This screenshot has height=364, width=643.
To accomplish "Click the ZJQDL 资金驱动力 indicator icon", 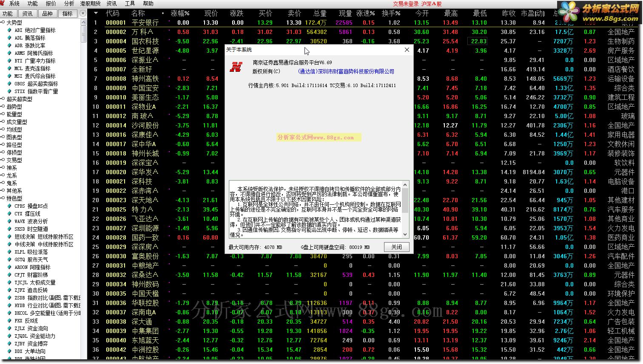I will pos(10,336).
